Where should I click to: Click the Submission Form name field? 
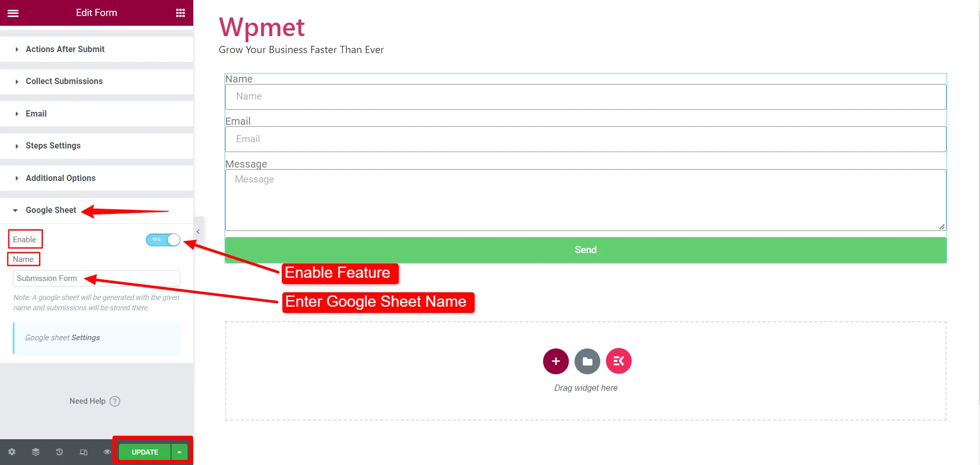point(96,278)
